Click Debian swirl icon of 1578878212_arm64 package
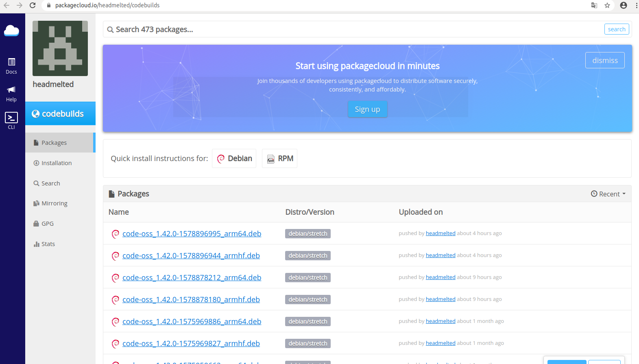Screen dimensions: 639x364 pyautogui.click(x=116, y=278)
